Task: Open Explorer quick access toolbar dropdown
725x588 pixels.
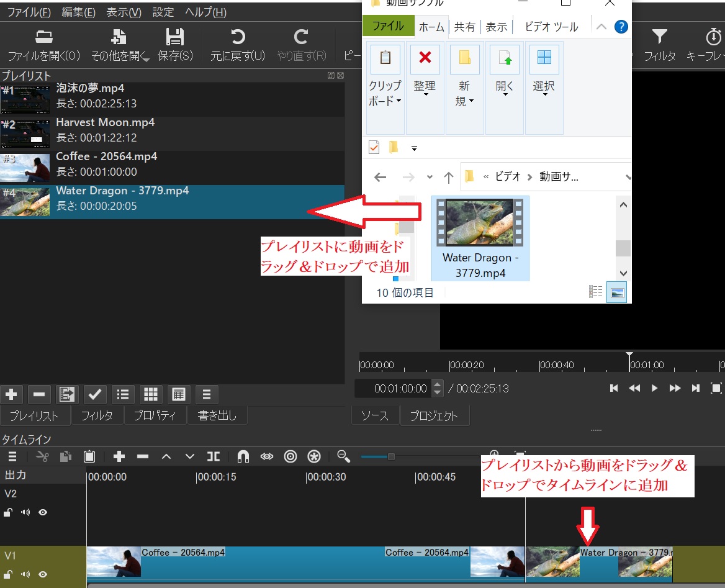Action: pyautogui.click(x=414, y=148)
